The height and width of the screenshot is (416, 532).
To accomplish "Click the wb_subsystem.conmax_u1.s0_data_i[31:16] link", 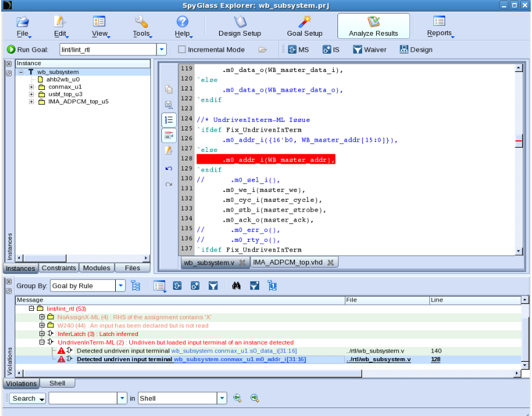I will pos(234,351).
